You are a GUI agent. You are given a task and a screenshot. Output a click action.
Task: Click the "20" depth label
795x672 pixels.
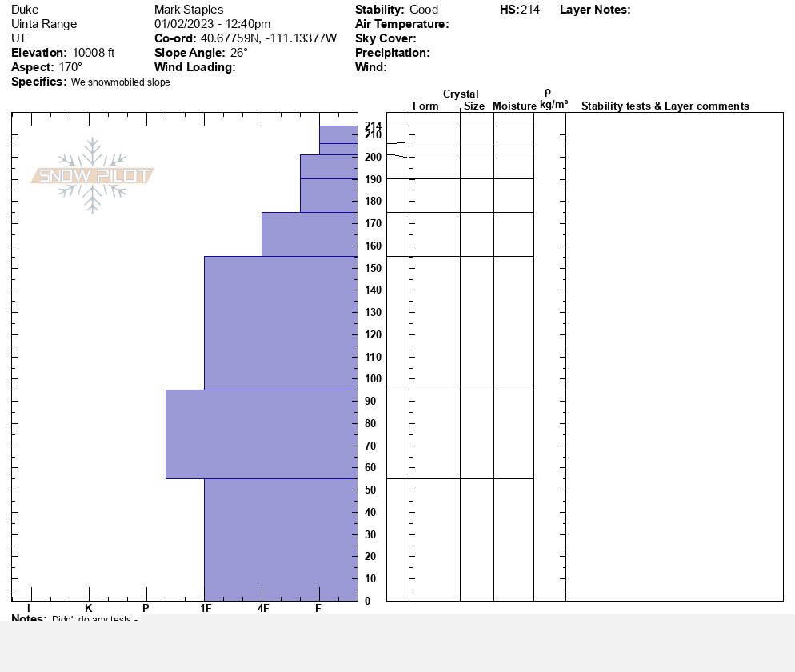[370, 556]
